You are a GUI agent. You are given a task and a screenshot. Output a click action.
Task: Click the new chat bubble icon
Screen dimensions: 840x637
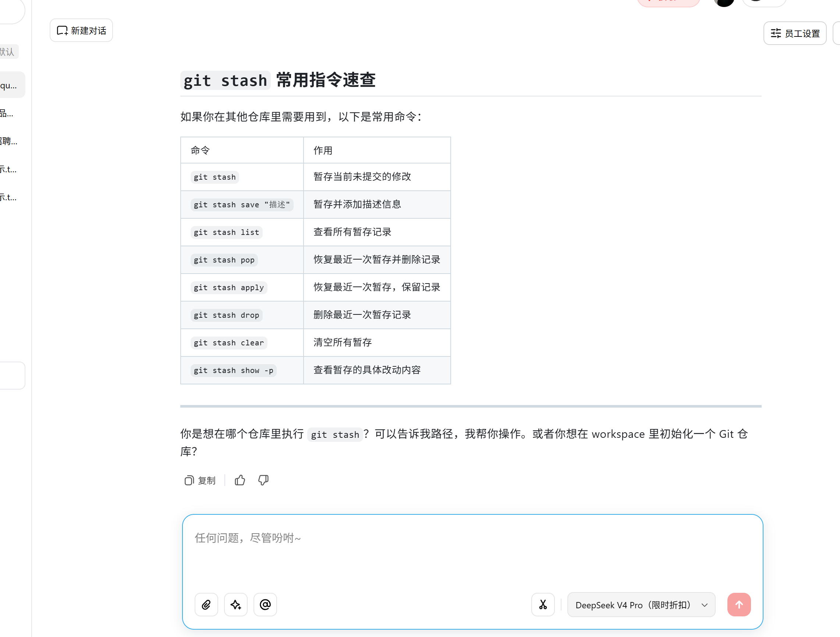click(62, 31)
